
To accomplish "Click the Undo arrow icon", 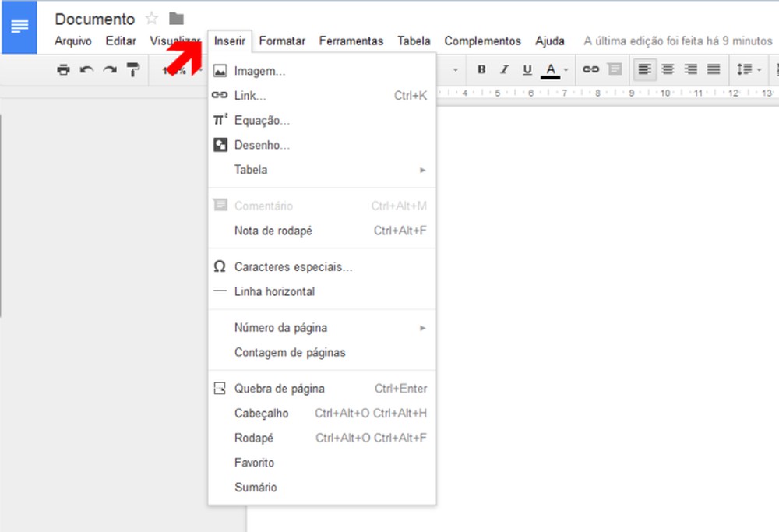I will click(x=86, y=69).
